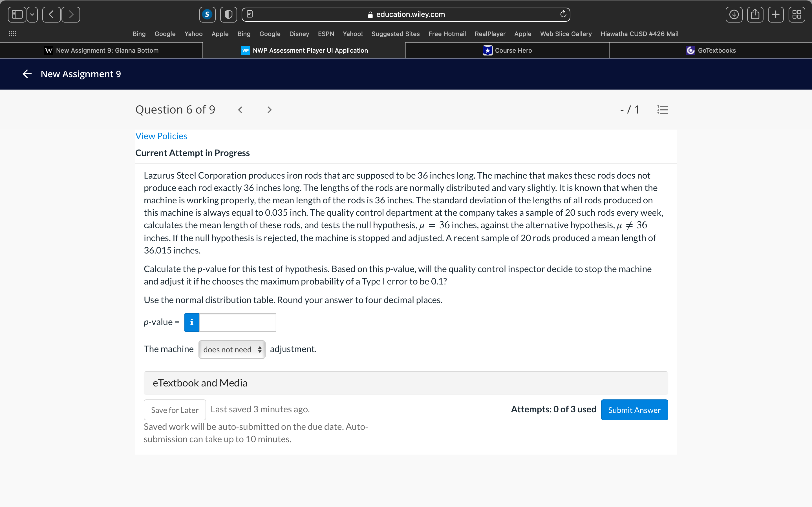
Task: Open View Policies
Action: click(x=161, y=136)
